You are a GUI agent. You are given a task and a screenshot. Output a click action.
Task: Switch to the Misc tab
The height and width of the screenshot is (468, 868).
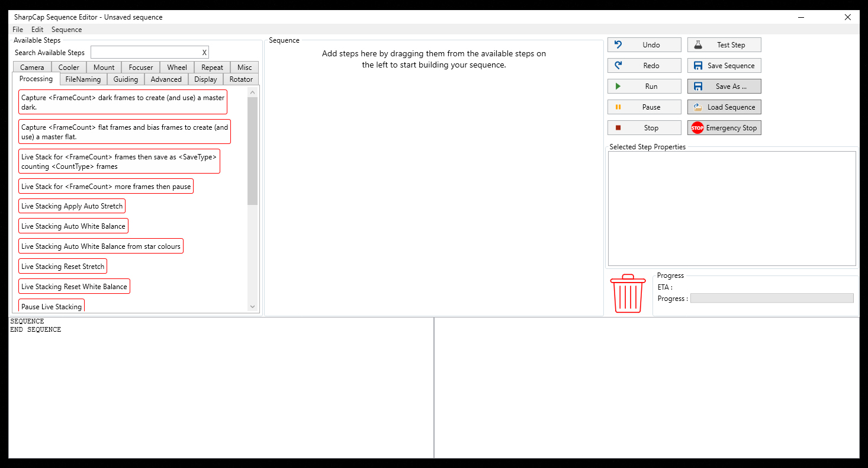pyautogui.click(x=245, y=68)
